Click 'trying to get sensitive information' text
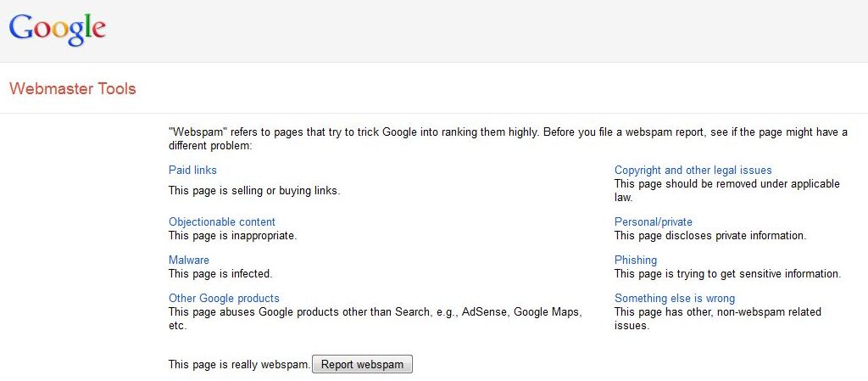 pyautogui.click(x=728, y=274)
